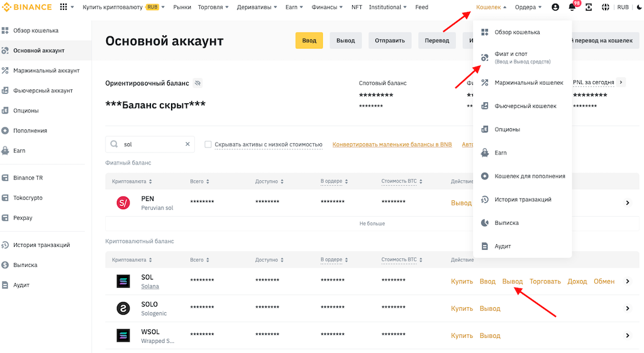
Task: Expand the PEN row chevron
Action: tap(628, 202)
